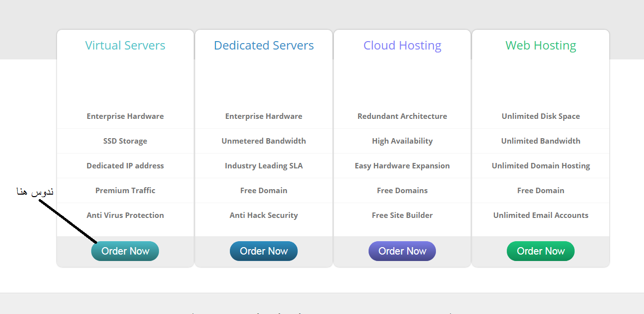Click the Industry Leading SLA row
The image size is (644, 314).
(x=264, y=166)
